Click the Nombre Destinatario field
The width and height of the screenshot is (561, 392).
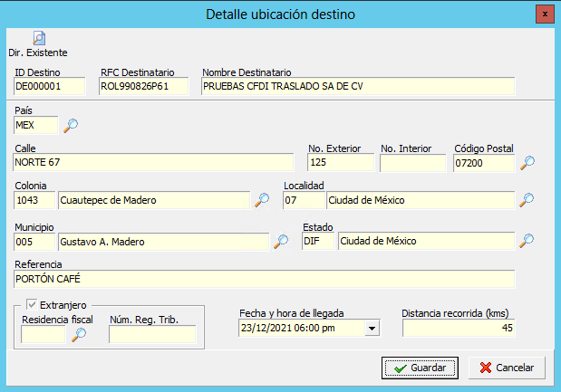[358, 86]
